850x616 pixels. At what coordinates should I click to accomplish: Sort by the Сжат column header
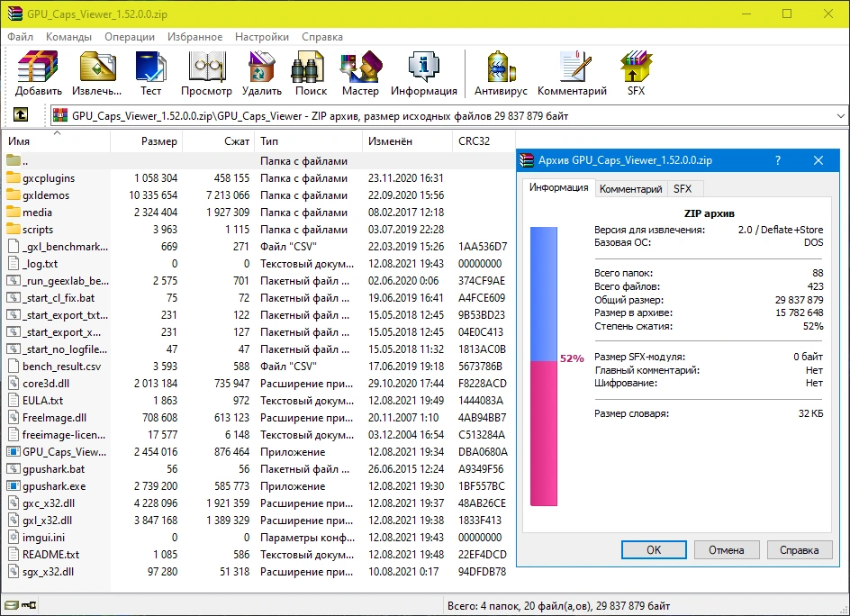[x=219, y=141]
